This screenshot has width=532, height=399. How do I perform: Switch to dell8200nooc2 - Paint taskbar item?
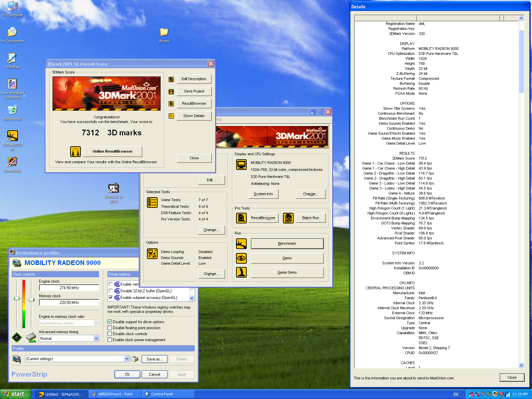[x=115, y=394]
